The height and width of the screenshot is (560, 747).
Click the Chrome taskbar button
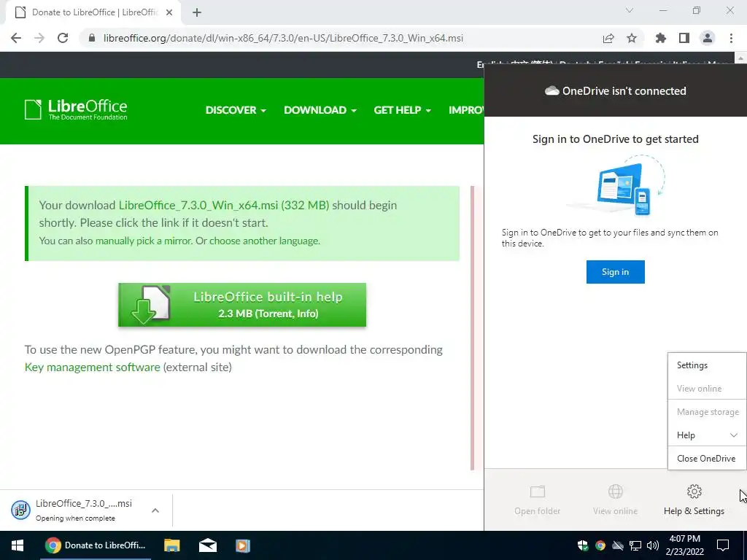click(x=96, y=545)
